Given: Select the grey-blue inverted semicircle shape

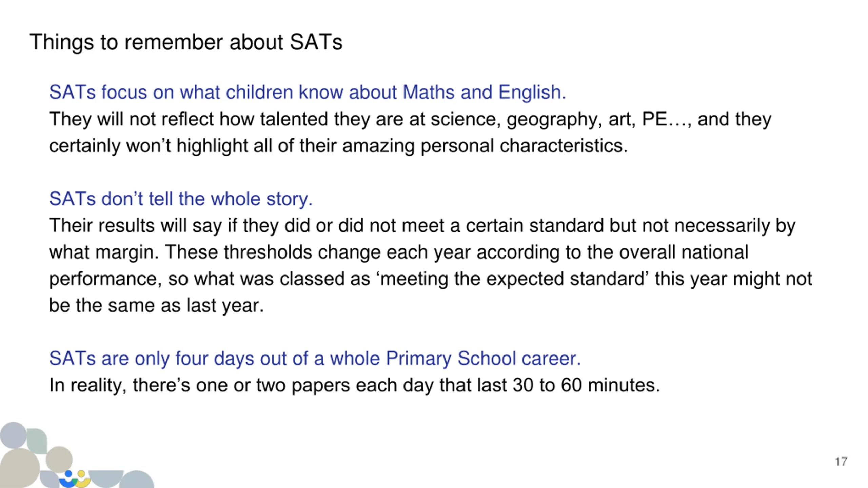Looking at the screenshot, I should (106, 479).
